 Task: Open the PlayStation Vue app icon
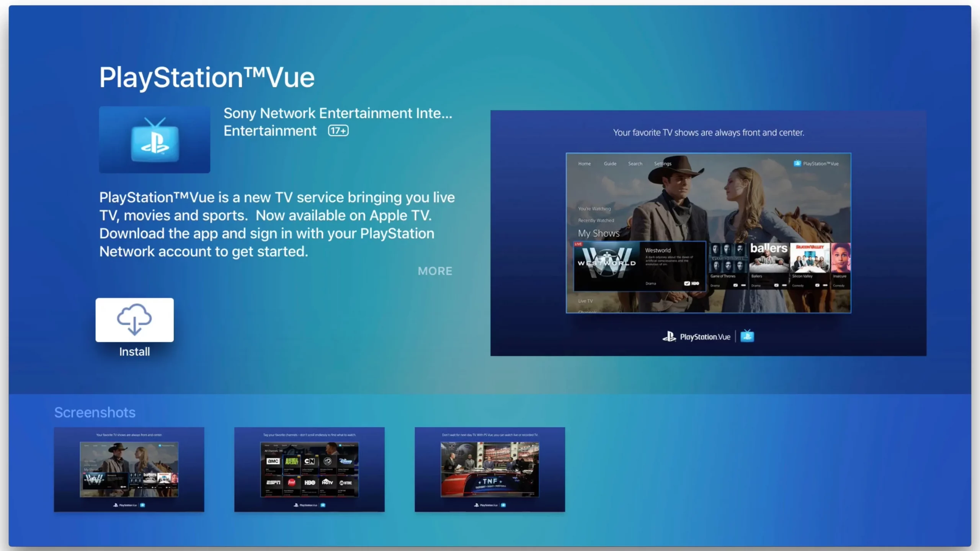pos(155,140)
